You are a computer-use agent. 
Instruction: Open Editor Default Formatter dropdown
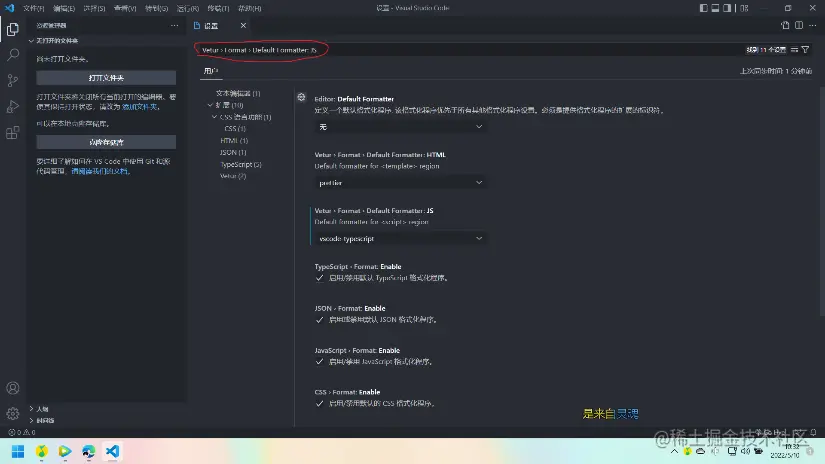399,127
